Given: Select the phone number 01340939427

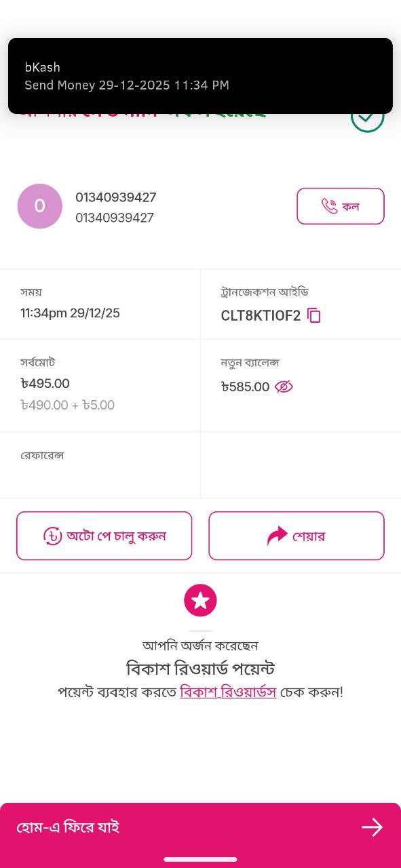Looking at the screenshot, I should 115,197.
